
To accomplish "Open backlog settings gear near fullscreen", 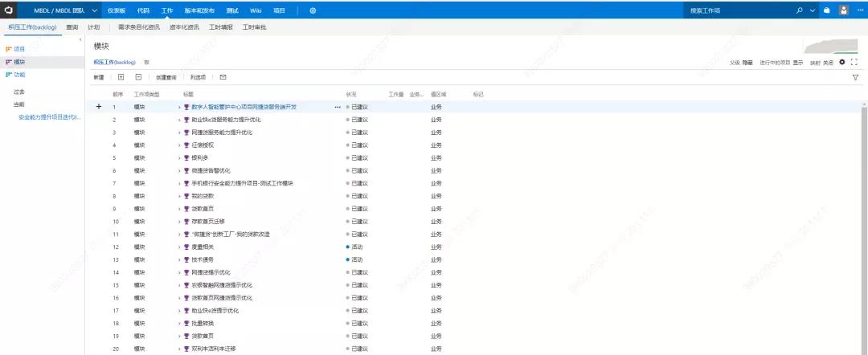I will (x=842, y=62).
